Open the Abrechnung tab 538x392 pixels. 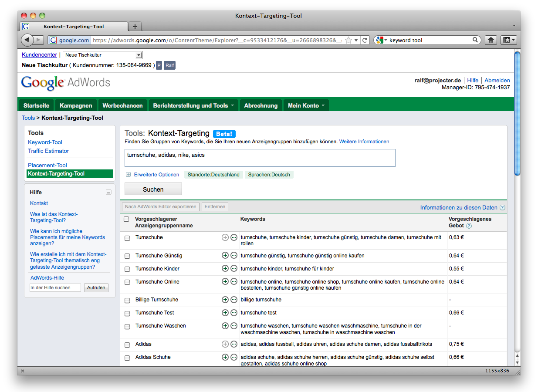coord(261,105)
